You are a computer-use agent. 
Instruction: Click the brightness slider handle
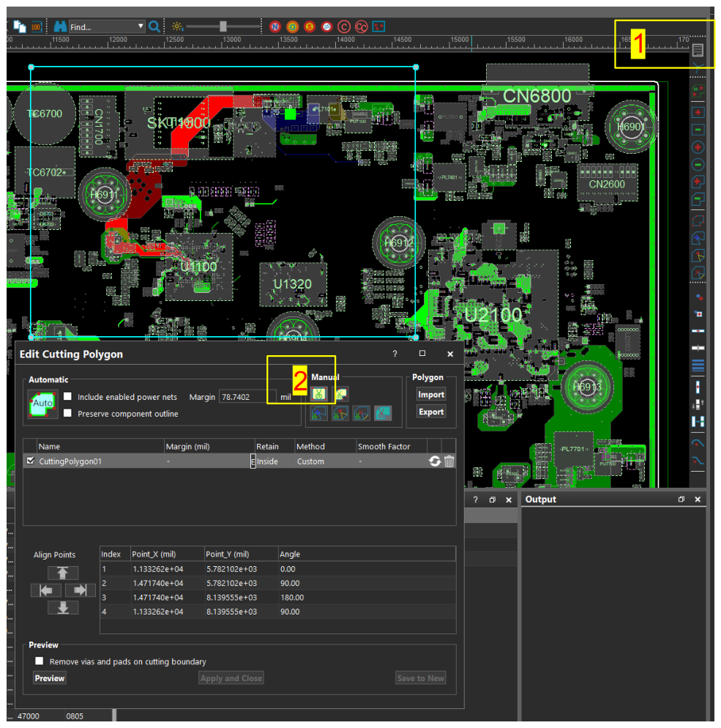(223, 26)
